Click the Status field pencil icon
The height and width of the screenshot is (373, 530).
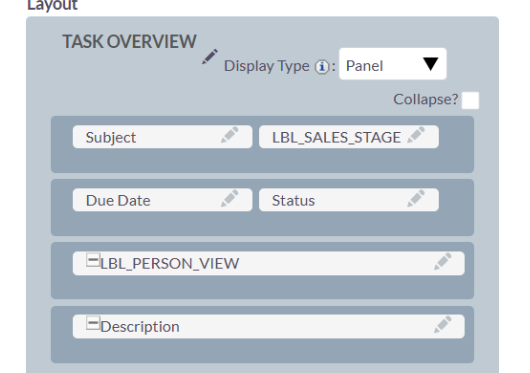(416, 198)
